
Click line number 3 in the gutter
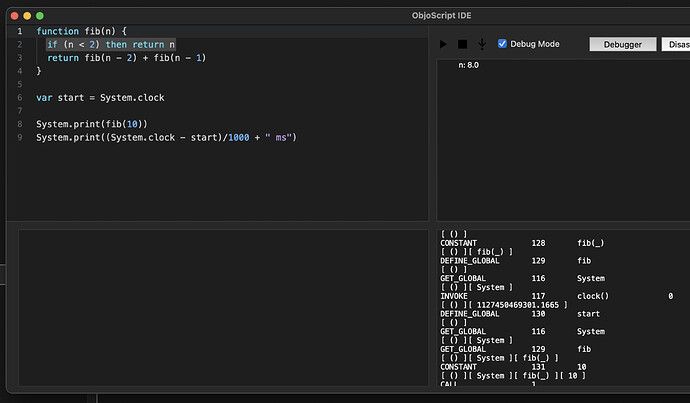point(19,58)
